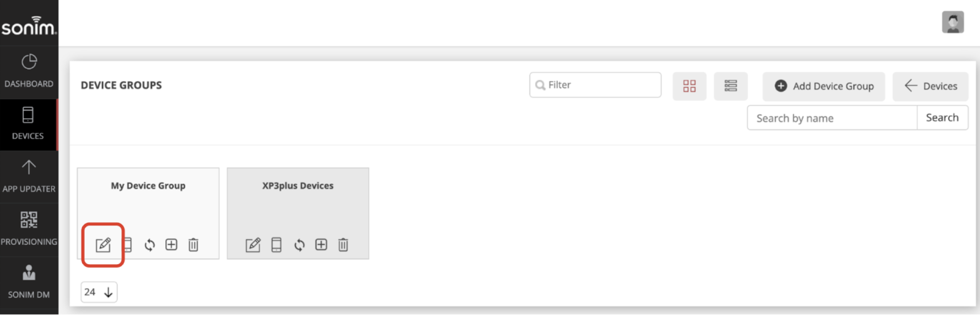Click the Search button
The height and width of the screenshot is (315, 980).
(x=942, y=118)
